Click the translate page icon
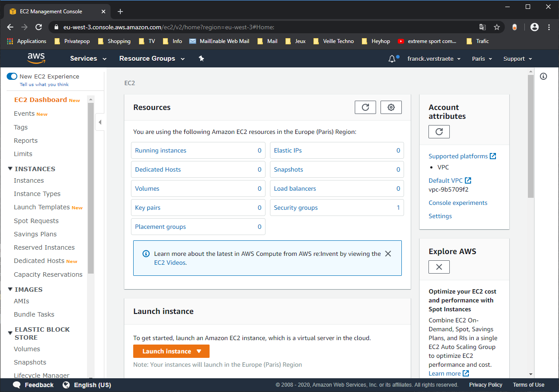 [x=483, y=27]
